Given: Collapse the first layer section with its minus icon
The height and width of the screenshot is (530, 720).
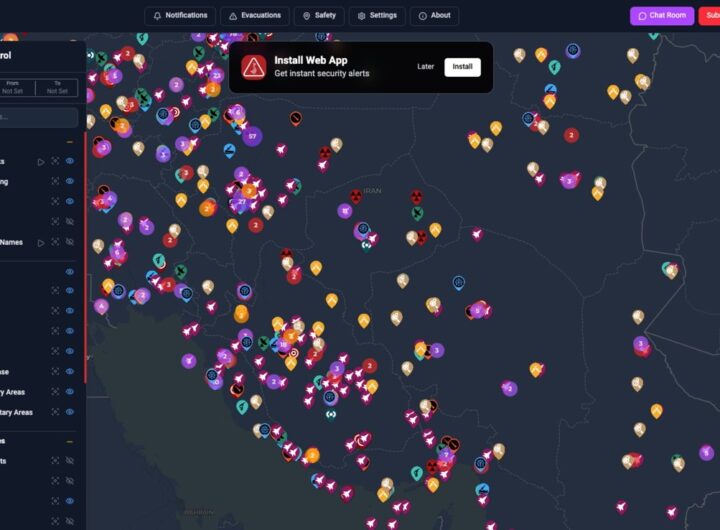Looking at the screenshot, I should click(x=69, y=142).
